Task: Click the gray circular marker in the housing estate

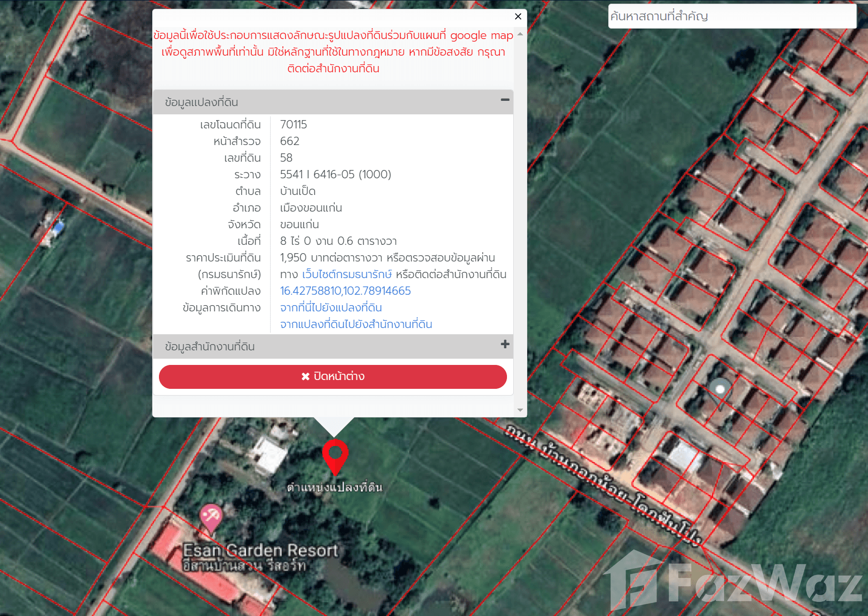Action: pos(720,387)
